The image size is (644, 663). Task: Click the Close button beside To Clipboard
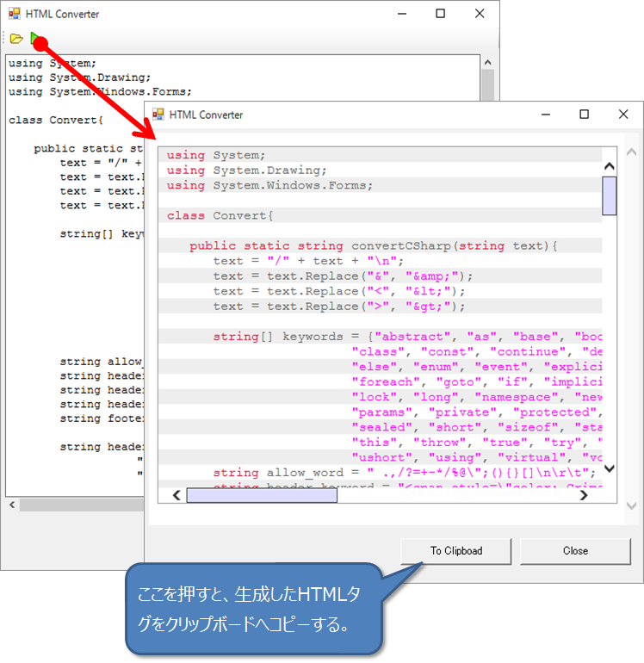[x=575, y=551]
